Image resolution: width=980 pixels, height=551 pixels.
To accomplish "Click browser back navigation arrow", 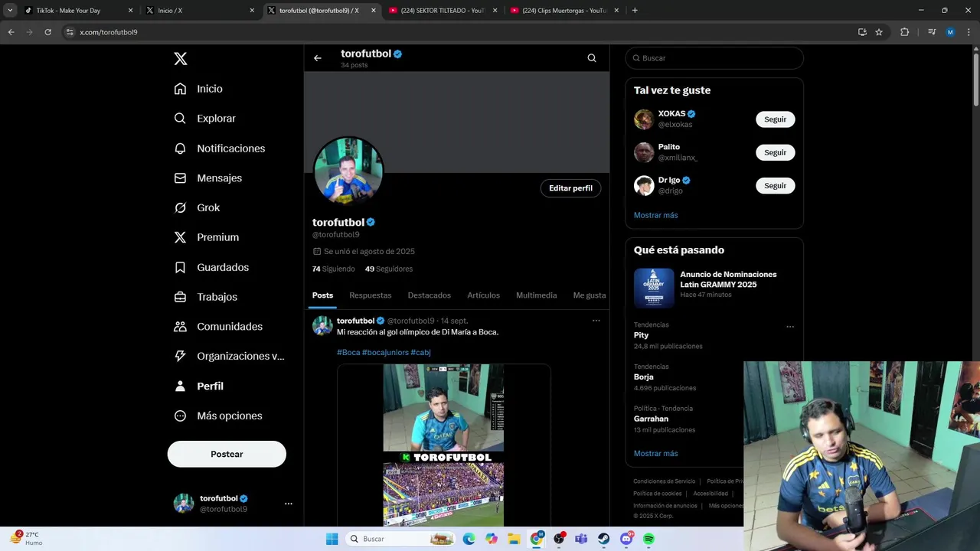I will coord(11,32).
